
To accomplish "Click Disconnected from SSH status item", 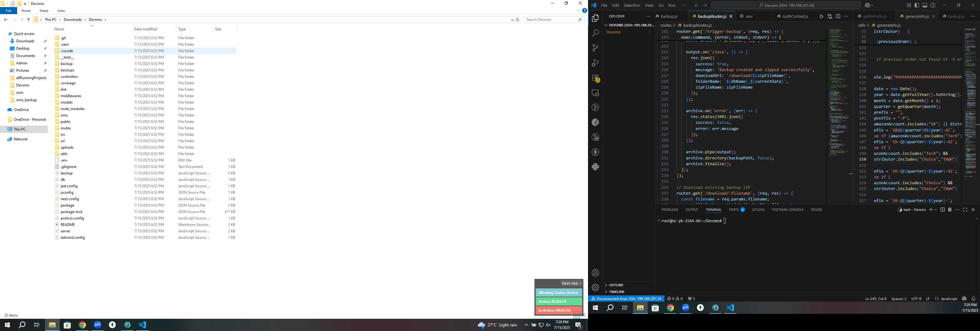I will [x=626, y=299].
